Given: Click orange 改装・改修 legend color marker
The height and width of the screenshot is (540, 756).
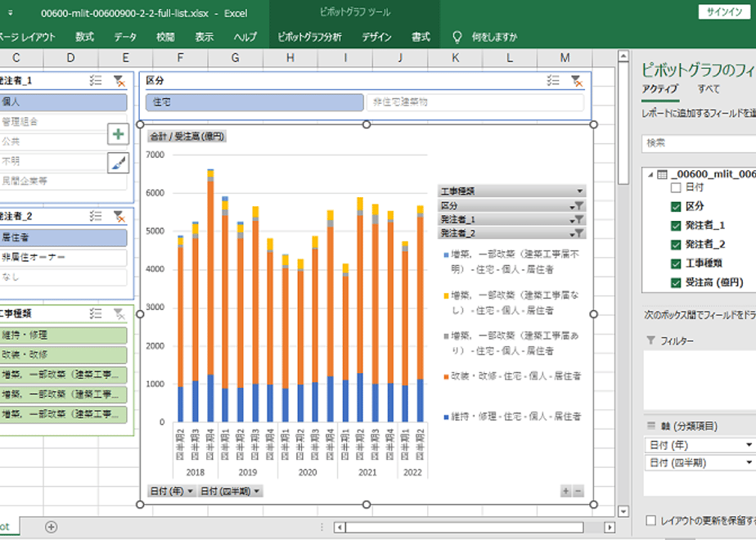Looking at the screenshot, I should [446, 376].
